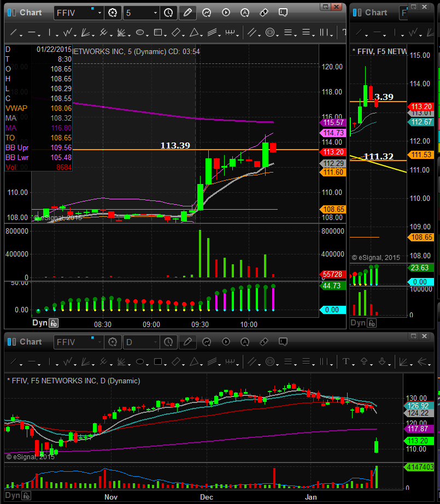Select rectangle drawing tool in 5-minute chart

click(x=158, y=32)
